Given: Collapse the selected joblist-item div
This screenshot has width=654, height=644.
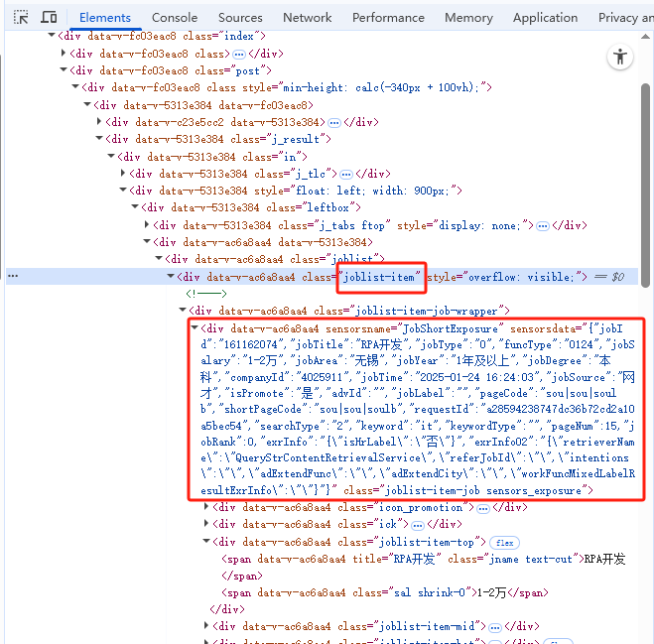Looking at the screenshot, I should (x=170, y=276).
